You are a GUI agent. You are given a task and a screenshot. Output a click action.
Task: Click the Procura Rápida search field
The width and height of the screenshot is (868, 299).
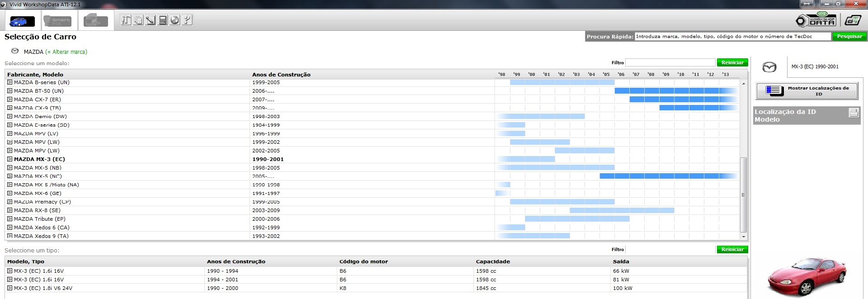[732, 37]
